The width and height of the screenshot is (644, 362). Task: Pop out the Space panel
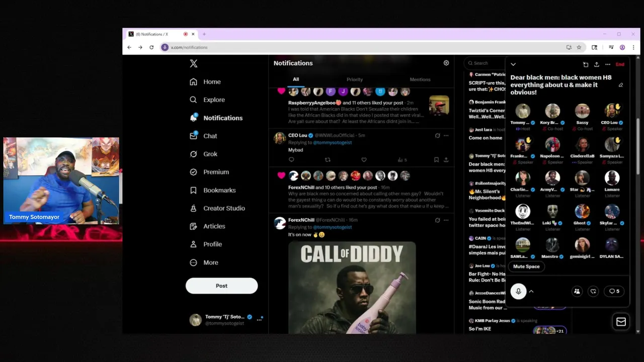point(586,64)
